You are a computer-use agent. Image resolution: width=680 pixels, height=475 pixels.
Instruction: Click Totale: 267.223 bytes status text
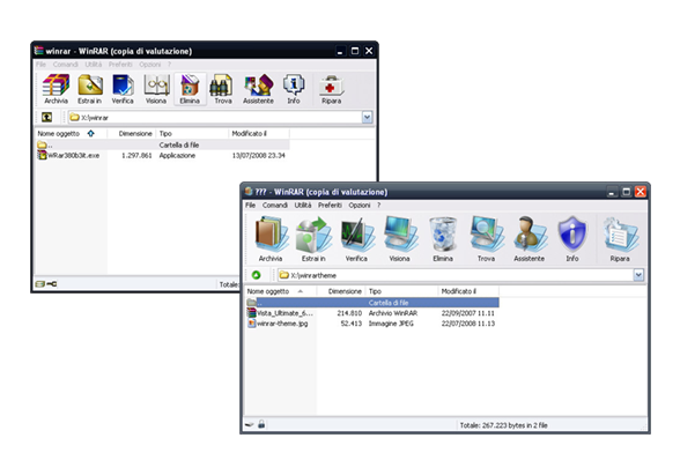(x=503, y=425)
